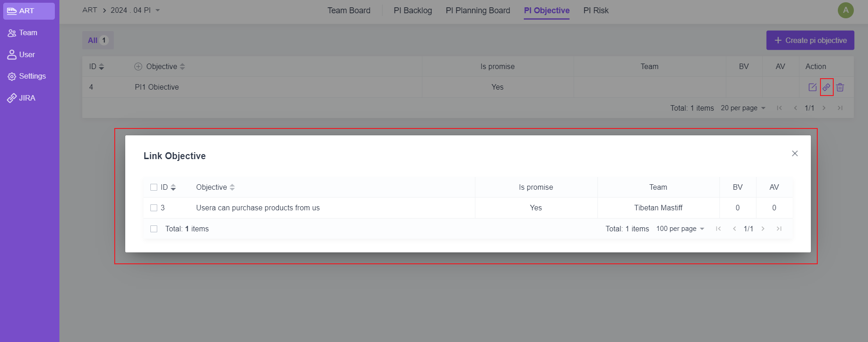Click the BV column header in dialog
868x342 pixels.
click(738, 187)
